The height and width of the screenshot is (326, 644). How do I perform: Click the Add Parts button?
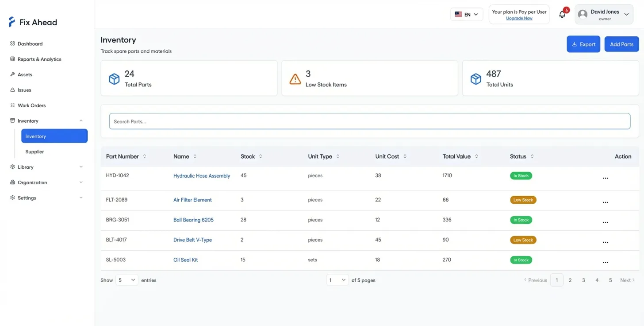(x=621, y=44)
